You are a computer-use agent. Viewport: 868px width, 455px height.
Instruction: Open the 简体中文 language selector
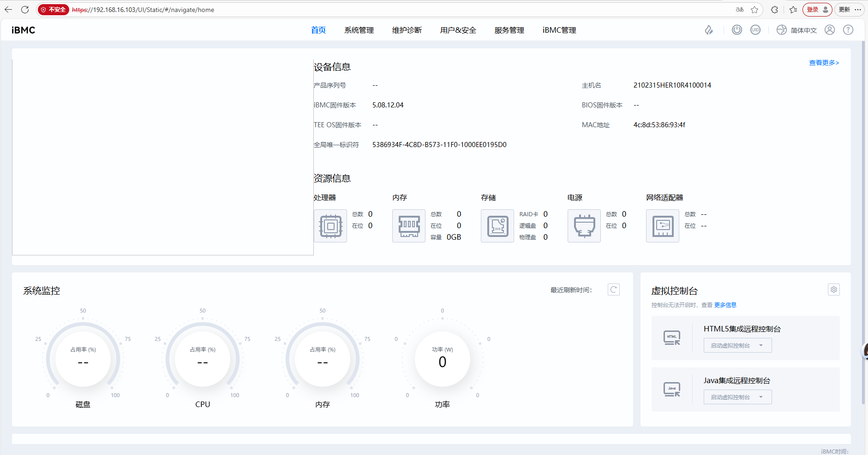point(797,30)
